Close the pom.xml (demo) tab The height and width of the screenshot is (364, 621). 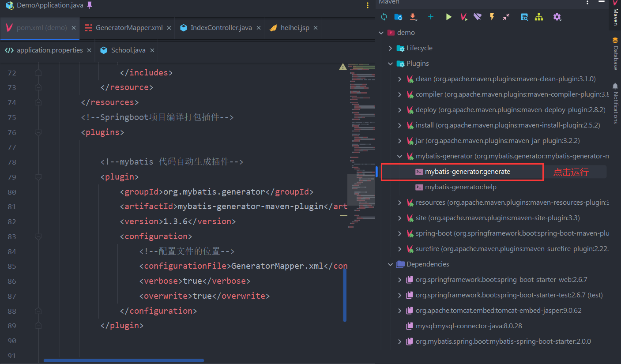(x=74, y=28)
